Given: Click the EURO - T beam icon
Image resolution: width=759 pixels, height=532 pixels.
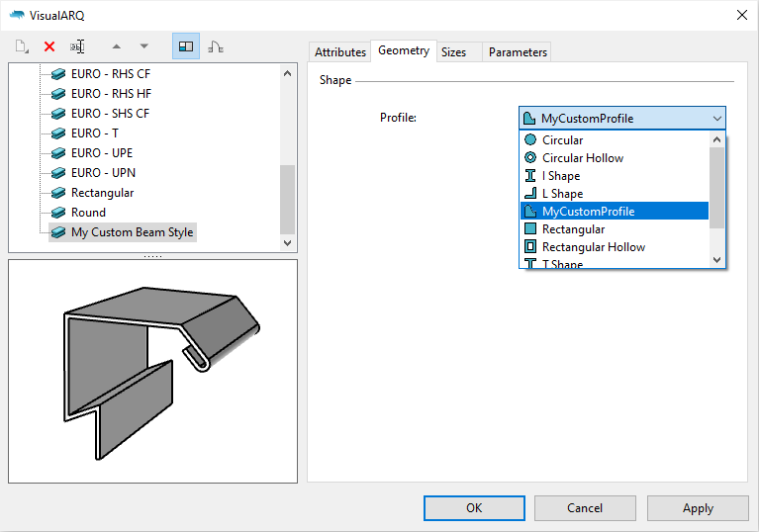Looking at the screenshot, I should 58,133.
